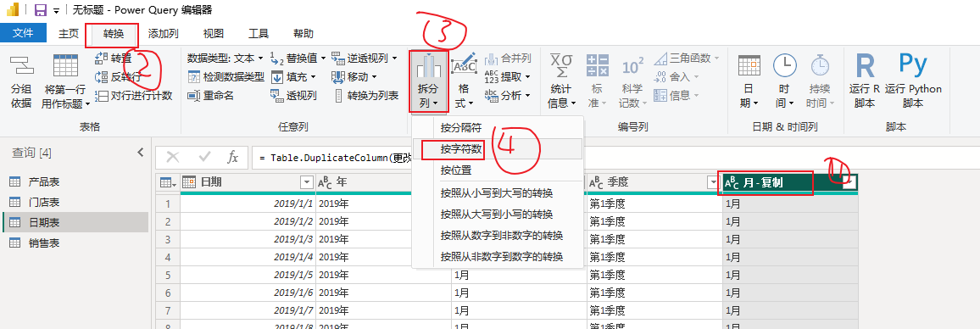
Task: Open the 科学记数 dropdown
Action: point(632,81)
